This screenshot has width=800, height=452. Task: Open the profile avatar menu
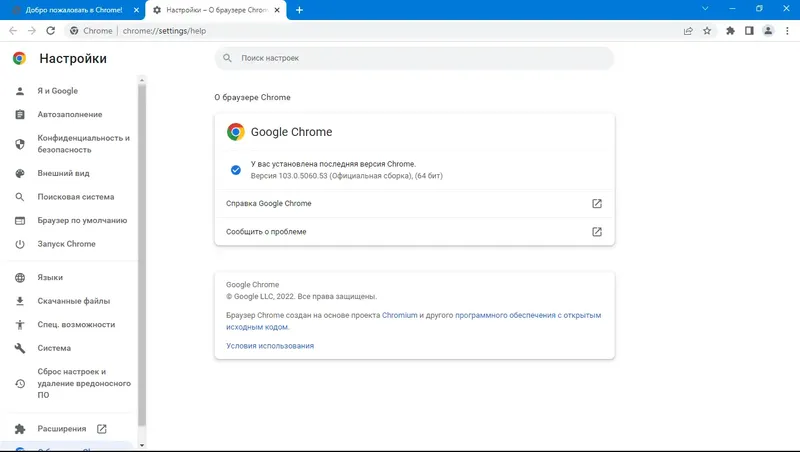[x=768, y=31]
